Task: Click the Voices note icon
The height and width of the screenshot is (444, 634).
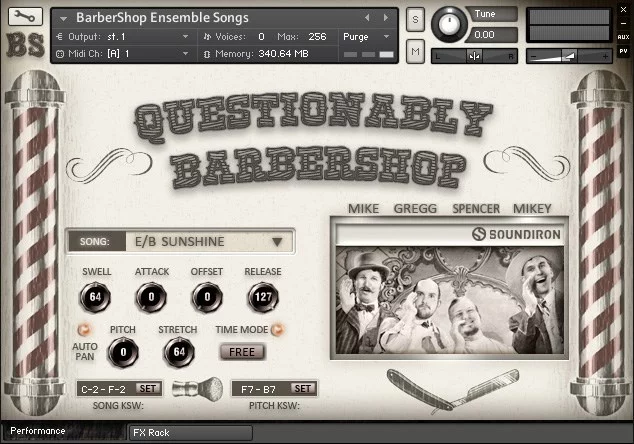Action: coord(207,37)
